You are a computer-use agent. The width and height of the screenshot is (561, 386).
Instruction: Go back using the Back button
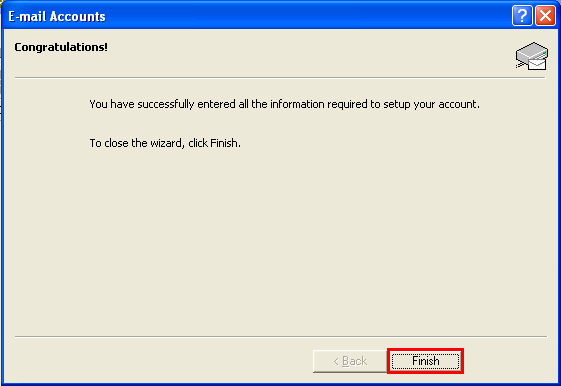point(350,361)
